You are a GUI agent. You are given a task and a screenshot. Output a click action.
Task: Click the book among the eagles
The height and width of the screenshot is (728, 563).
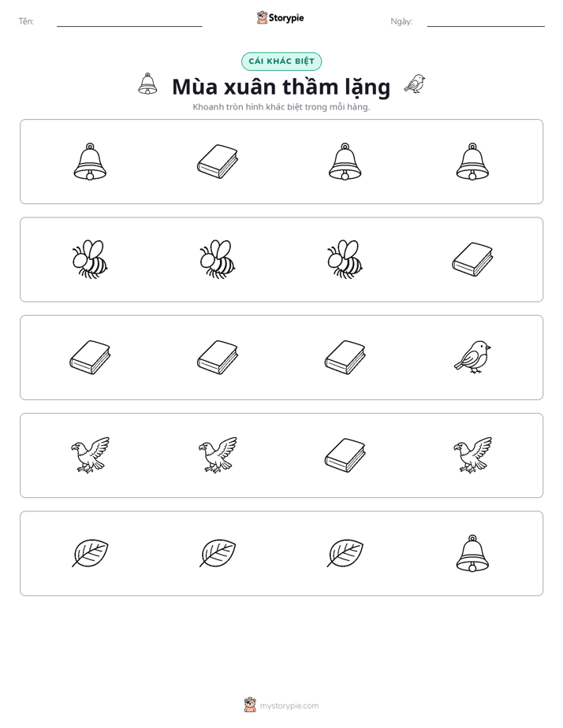tap(345, 455)
